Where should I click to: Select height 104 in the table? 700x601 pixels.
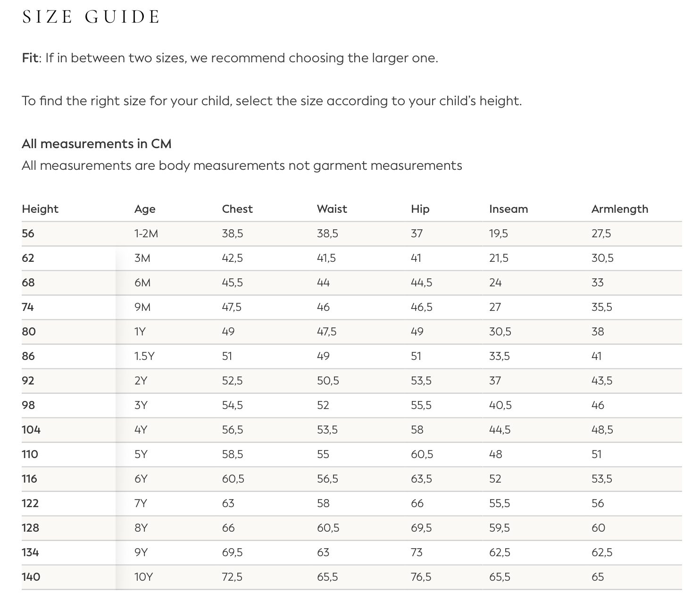click(31, 430)
